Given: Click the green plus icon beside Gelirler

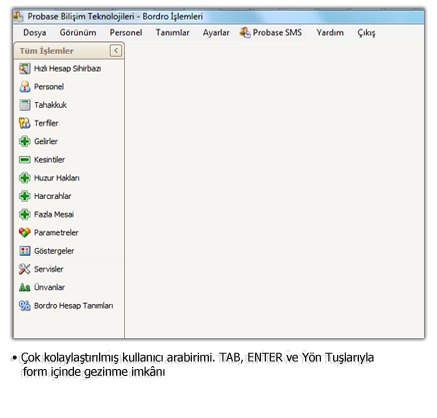Looking at the screenshot, I should click(x=25, y=141).
